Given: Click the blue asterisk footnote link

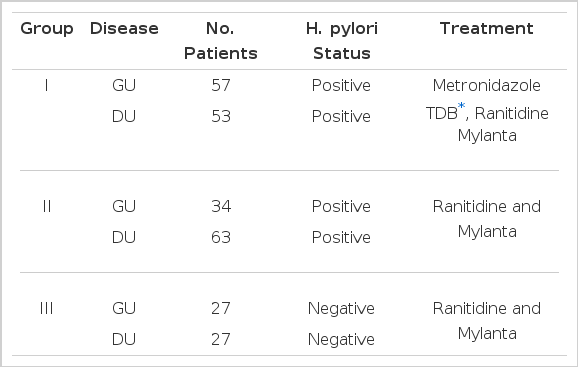Looking at the screenshot, I should pyautogui.click(x=461, y=106).
